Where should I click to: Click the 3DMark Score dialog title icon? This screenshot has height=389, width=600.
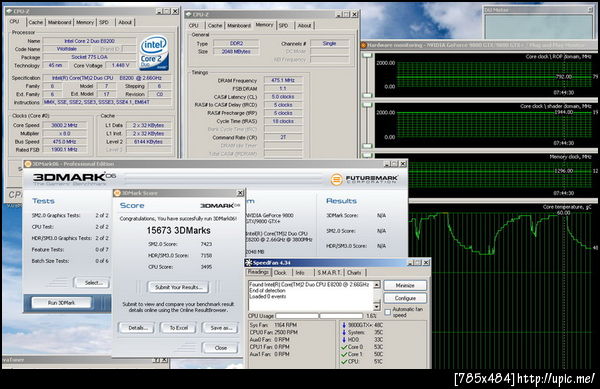pyautogui.click(x=118, y=193)
